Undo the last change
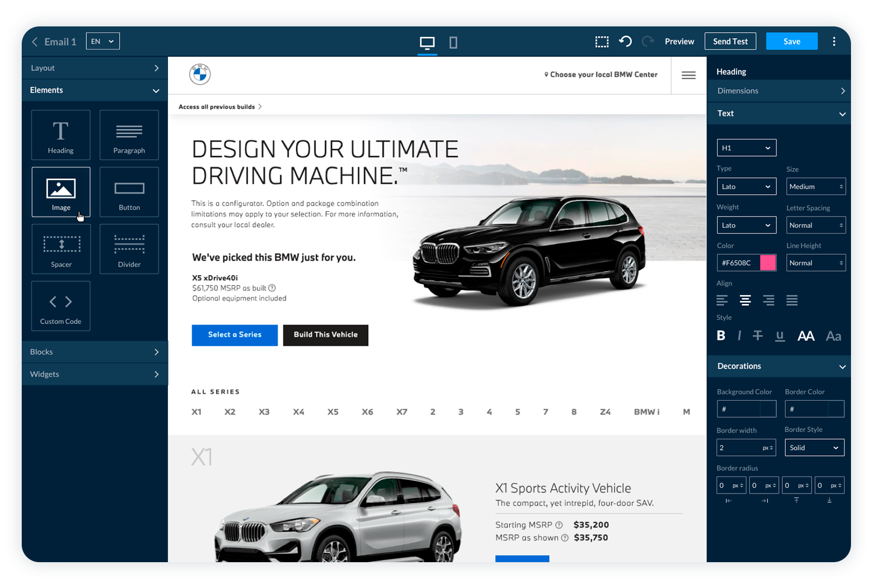 tap(625, 41)
